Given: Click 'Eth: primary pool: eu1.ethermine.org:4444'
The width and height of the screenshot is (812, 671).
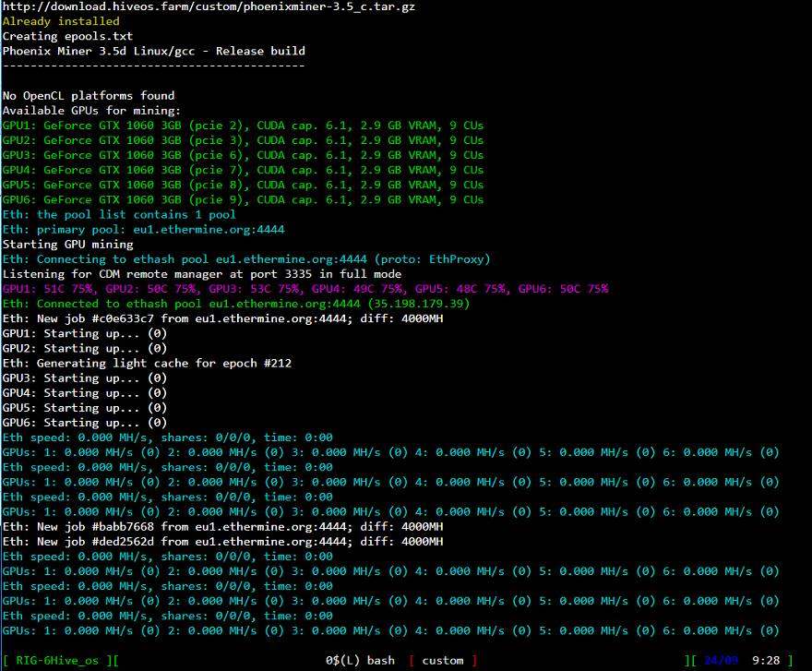Looking at the screenshot, I should point(143,230).
